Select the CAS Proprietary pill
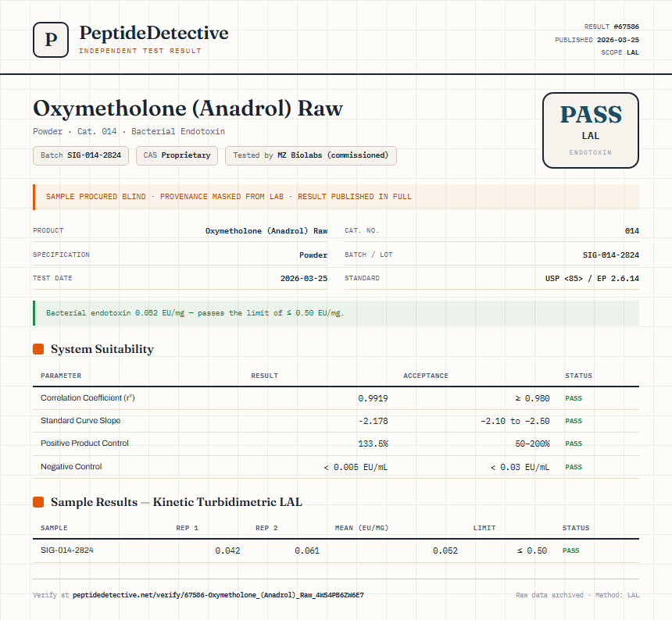The image size is (672, 620). click(x=177, y=155)
